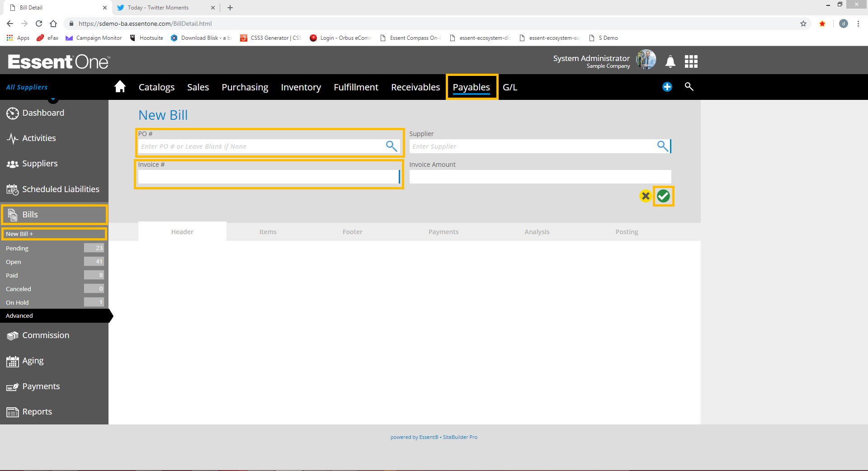Screen dimensions: 868x471
Task: Open Chrome menu three dots
Action: (858, 24)
